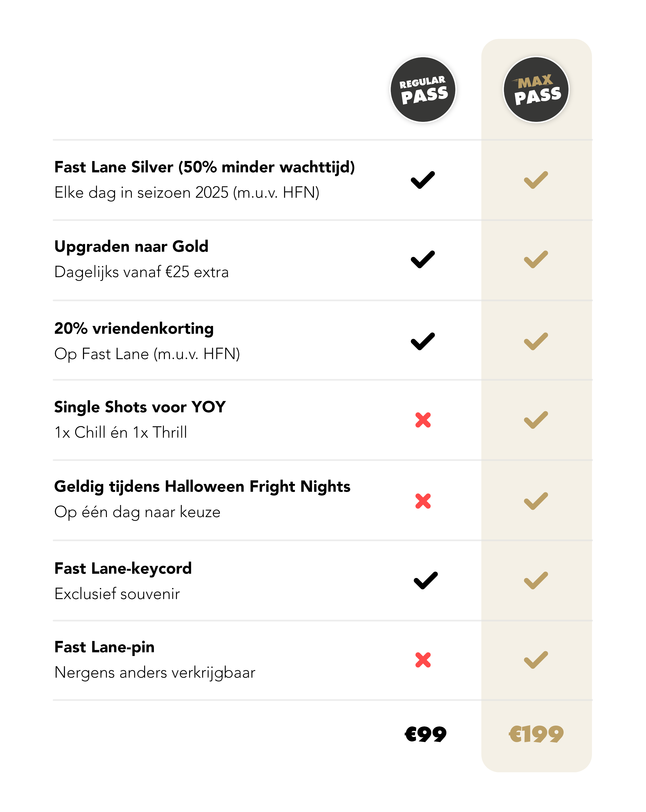The width and height of the screenshot is (646, 812).
Task: Click the Max Pass badge logo
Action: pyautogui.click(x=536, y=90)
